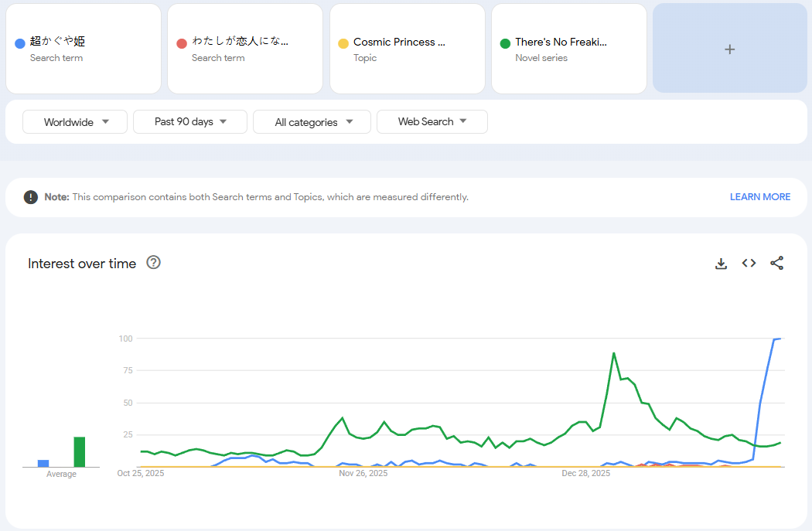This screenshot has height=531, width=812.
Task: Click the 50 y-axis label
Action: coord(128,403)
